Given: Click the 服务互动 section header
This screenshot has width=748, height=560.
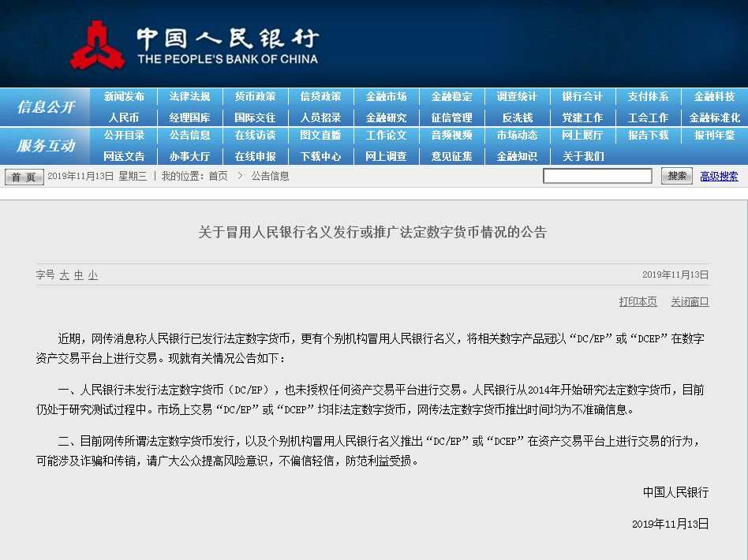Looking at the screenshot, I should click(46, 145).
